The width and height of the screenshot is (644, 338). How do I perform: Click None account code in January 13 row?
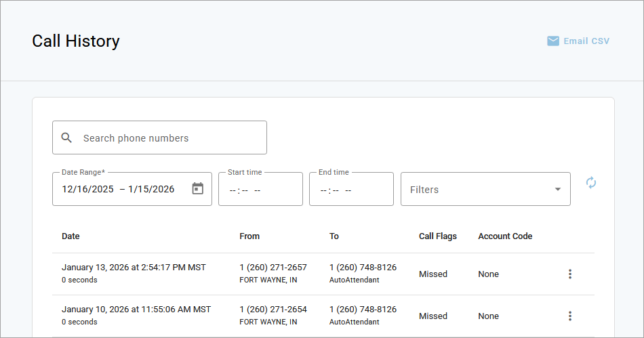[x=488, y=274]
